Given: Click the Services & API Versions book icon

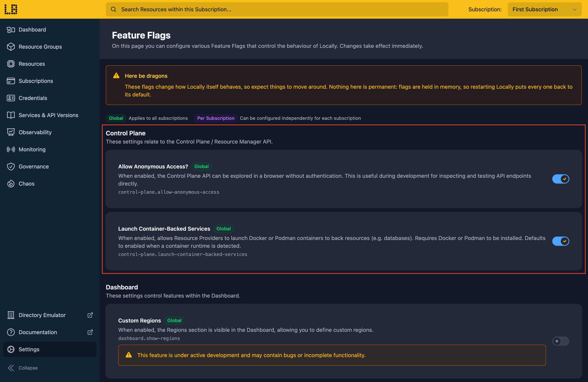Looking at the screenshot, I should [x=11, y=115].
